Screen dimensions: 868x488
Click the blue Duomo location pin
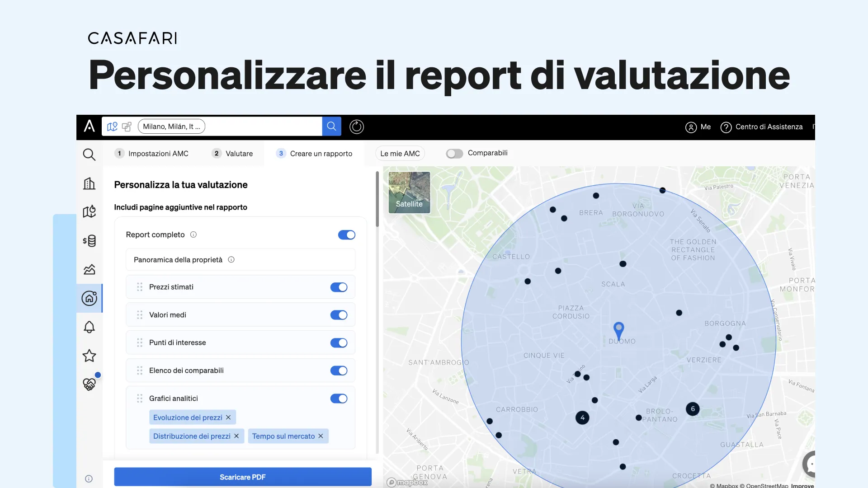[618, 331]
